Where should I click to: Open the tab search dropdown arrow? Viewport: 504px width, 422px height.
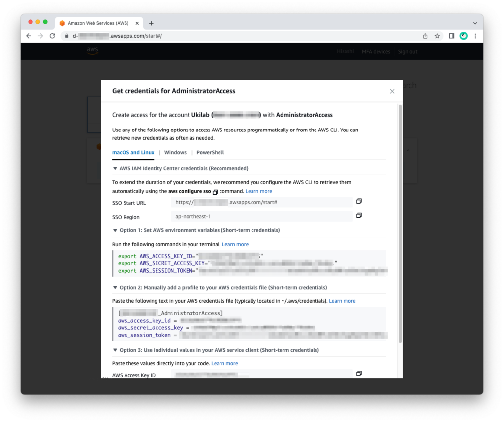(x=475, y=23)
